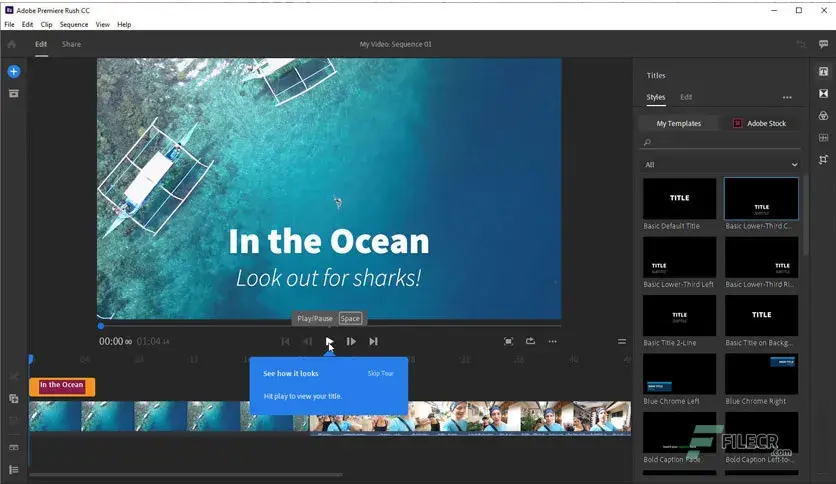Viewport: 836px width, 484px height.
Task: Open the File menu
Action: pos(10,25)
